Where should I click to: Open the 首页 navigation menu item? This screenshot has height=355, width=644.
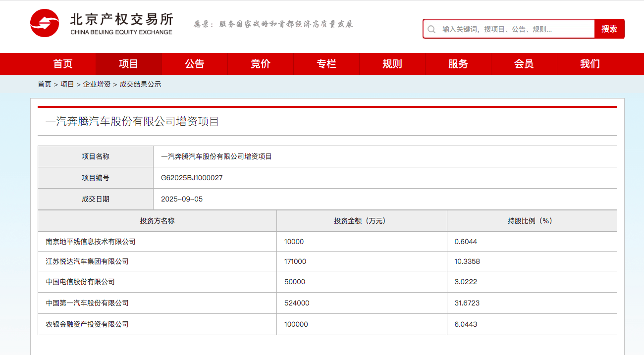62,64
